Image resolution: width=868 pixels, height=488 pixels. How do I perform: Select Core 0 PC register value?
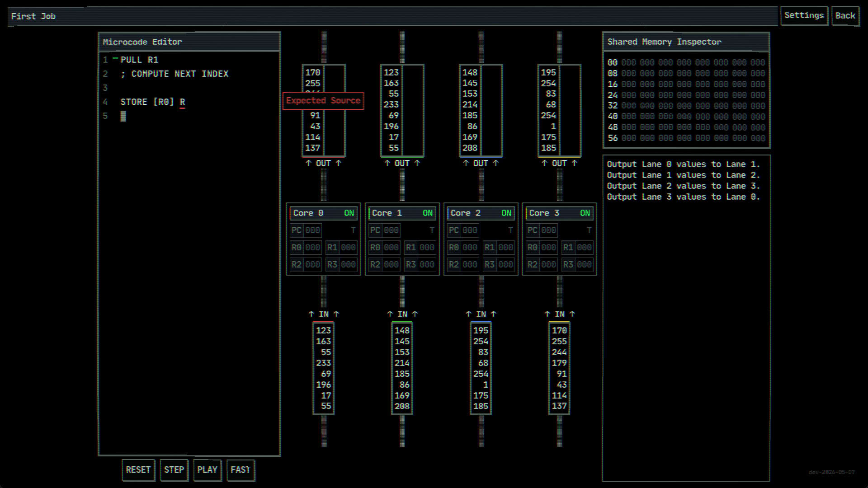(x=312, y=230)
